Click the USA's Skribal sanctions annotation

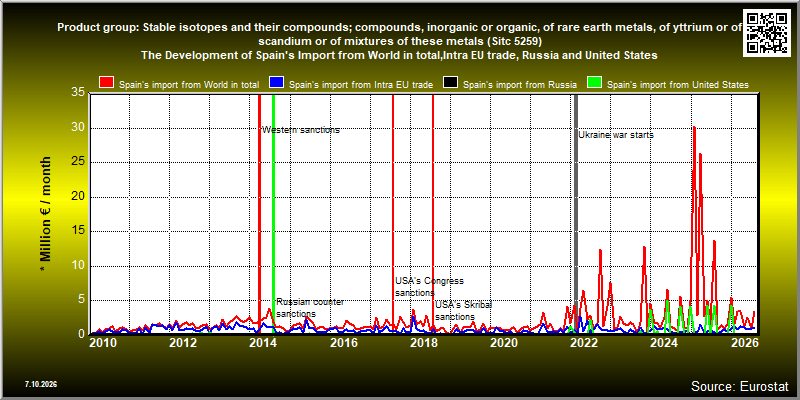click(463, 311)
